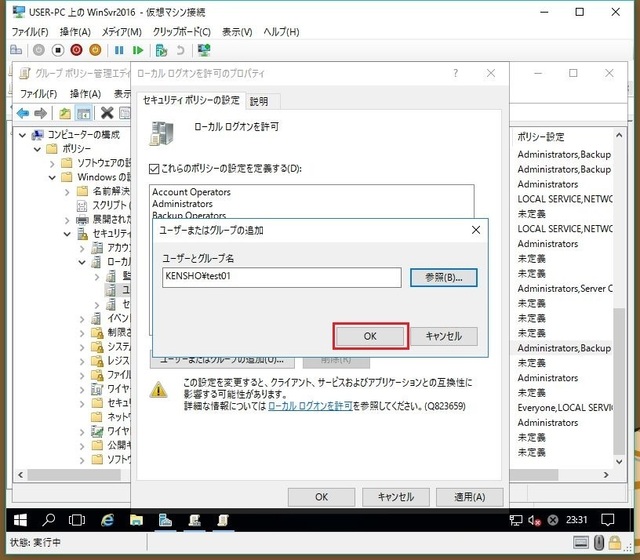Click the green Reset VM icon
The height and width of the screenshot is (560, 640).
coord(138,50)
